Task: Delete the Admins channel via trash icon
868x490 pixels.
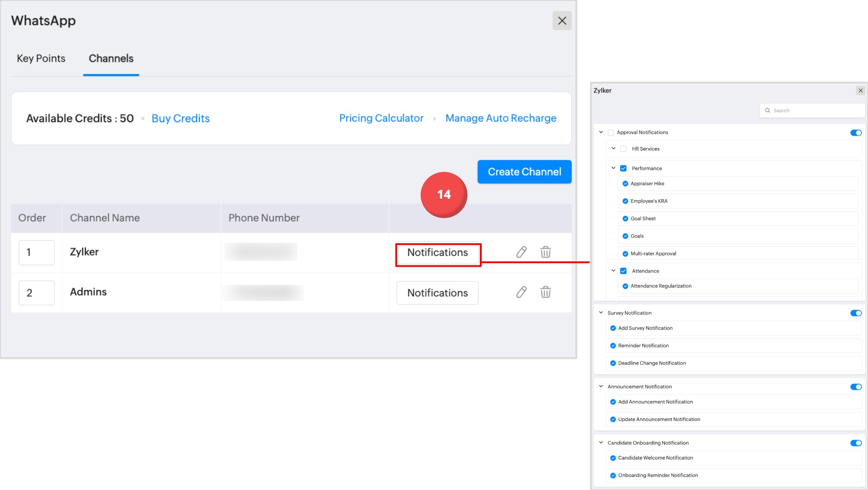Action: [x=546, y=292]
